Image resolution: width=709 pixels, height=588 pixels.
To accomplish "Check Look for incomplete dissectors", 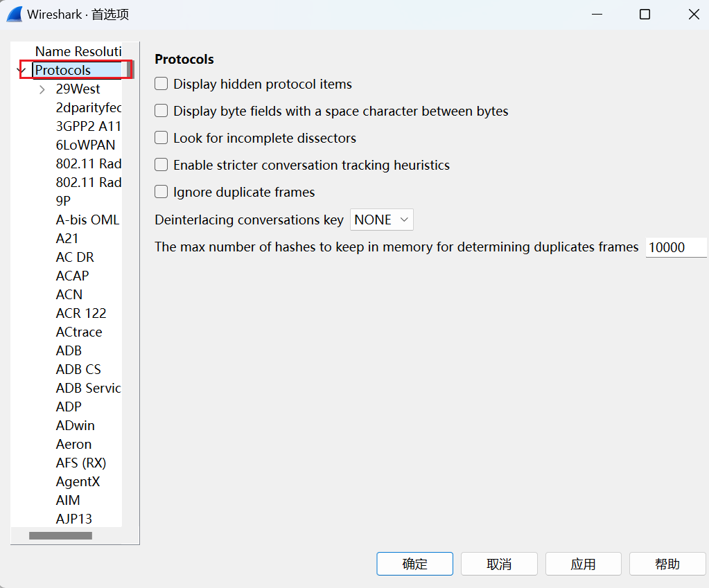I will (161, 138).
